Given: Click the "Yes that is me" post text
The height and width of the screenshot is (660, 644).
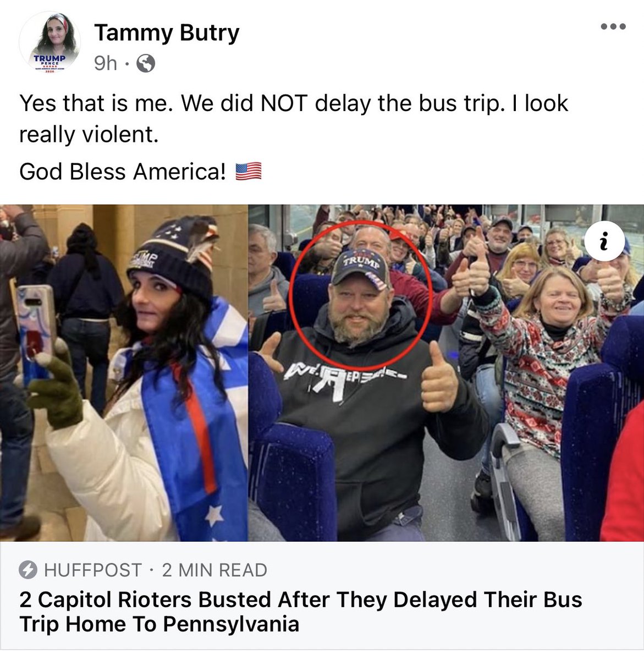Looking at the screenshot, I should click(294, 118).
